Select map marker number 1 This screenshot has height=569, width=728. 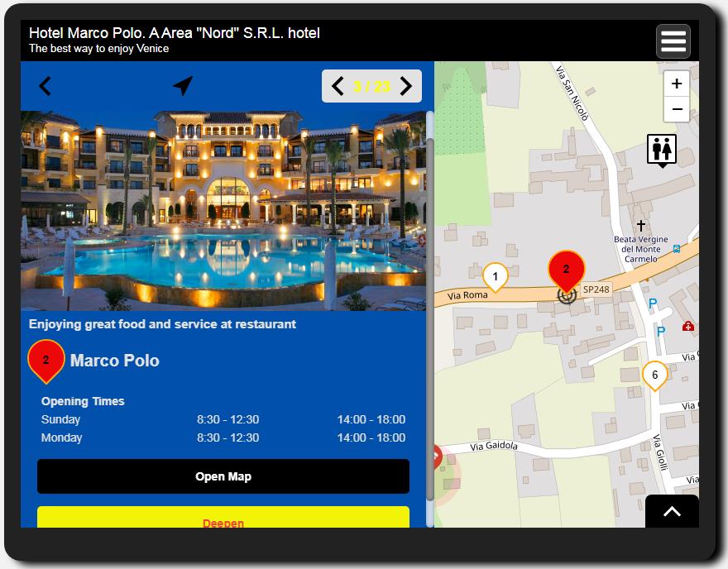click(496, 277)
